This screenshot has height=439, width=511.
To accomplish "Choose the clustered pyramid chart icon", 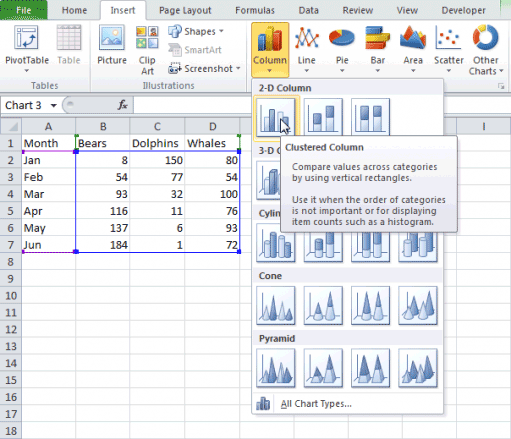I will click(276, 368).
